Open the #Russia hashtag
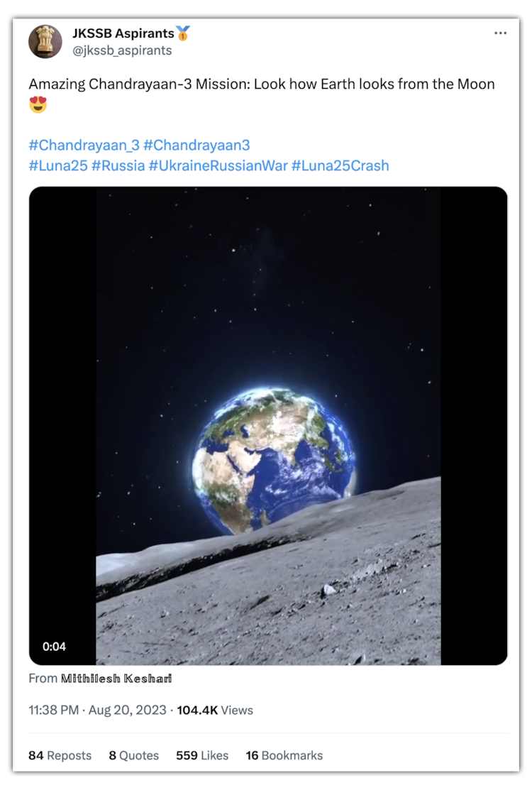The width and height of the screenshot is (532, 790). point(118,166)
